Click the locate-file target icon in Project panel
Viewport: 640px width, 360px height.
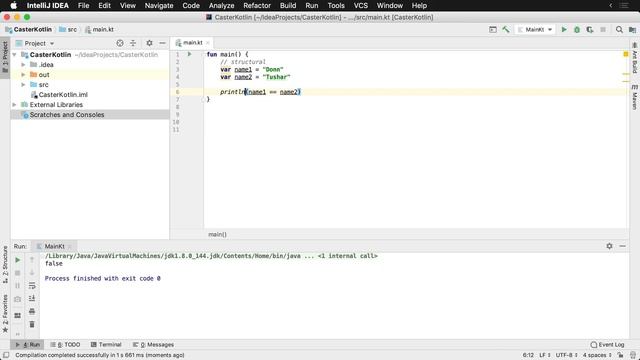pos(120,43)
